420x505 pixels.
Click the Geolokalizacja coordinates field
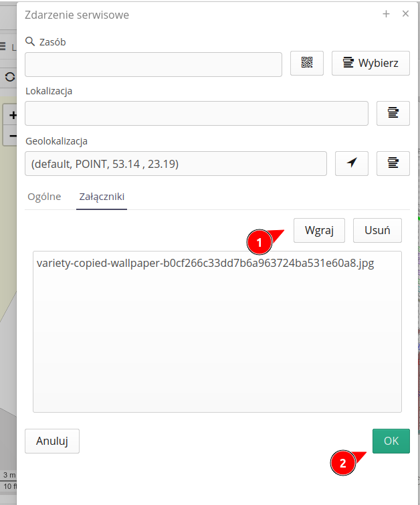pos(175,163)
